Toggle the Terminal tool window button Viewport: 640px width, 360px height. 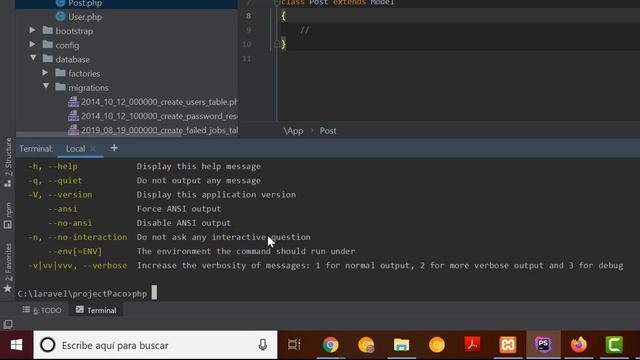[x=96, y=310]
